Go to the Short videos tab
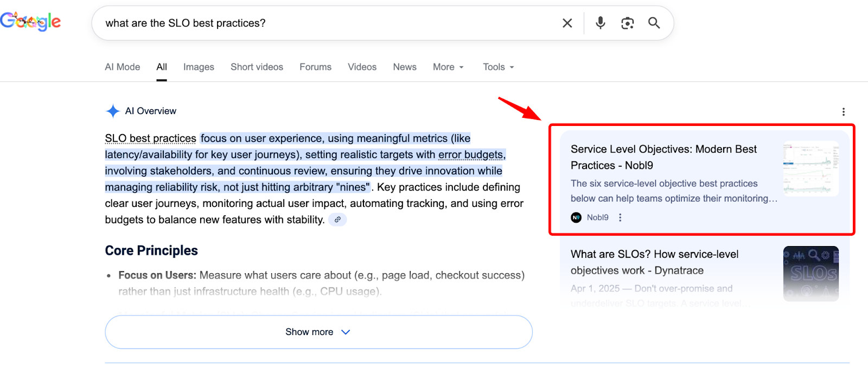Image resolution: width=868 pixels, height=372 pixels. coord(257,67)
